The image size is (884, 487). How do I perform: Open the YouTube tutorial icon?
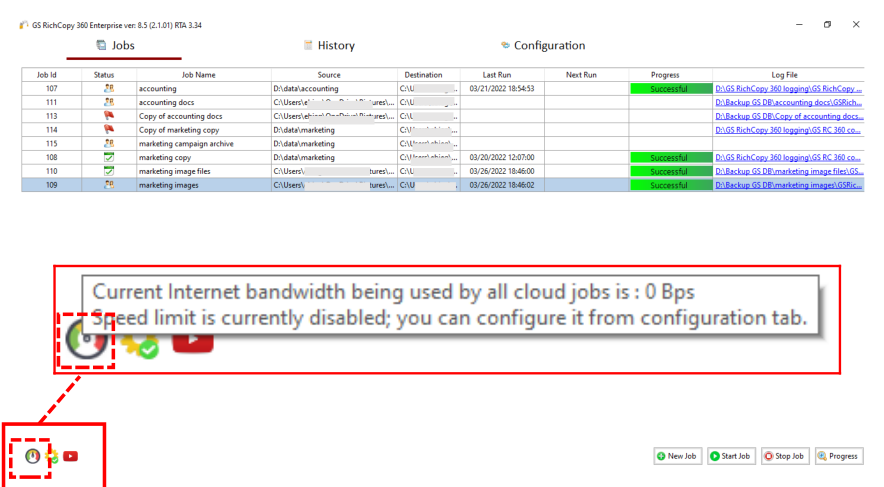tap(70, 456)
